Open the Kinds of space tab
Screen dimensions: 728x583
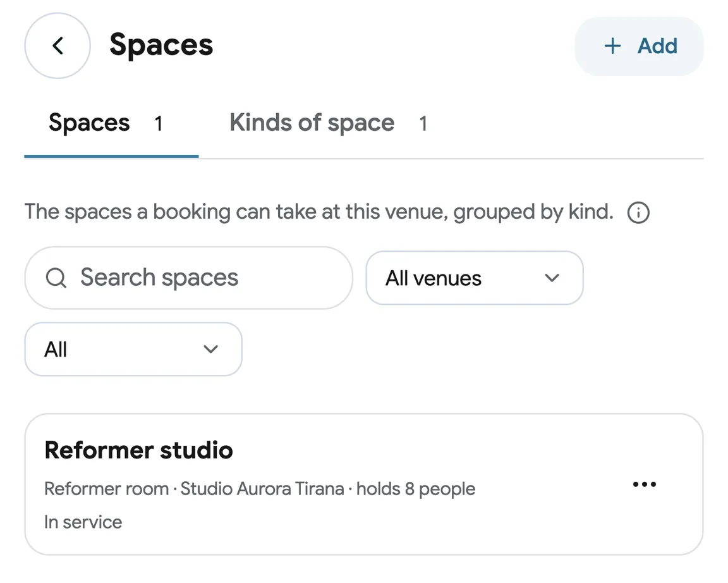point(328,123)
